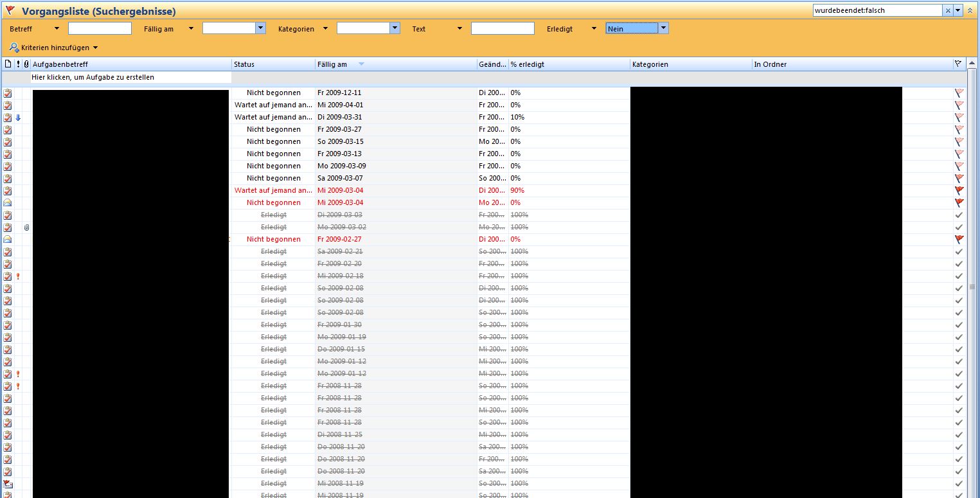980x498 pixels.
Task: Click the envelope icon of the Fr 2009-02-27 task
Action: tap(8, 240)
